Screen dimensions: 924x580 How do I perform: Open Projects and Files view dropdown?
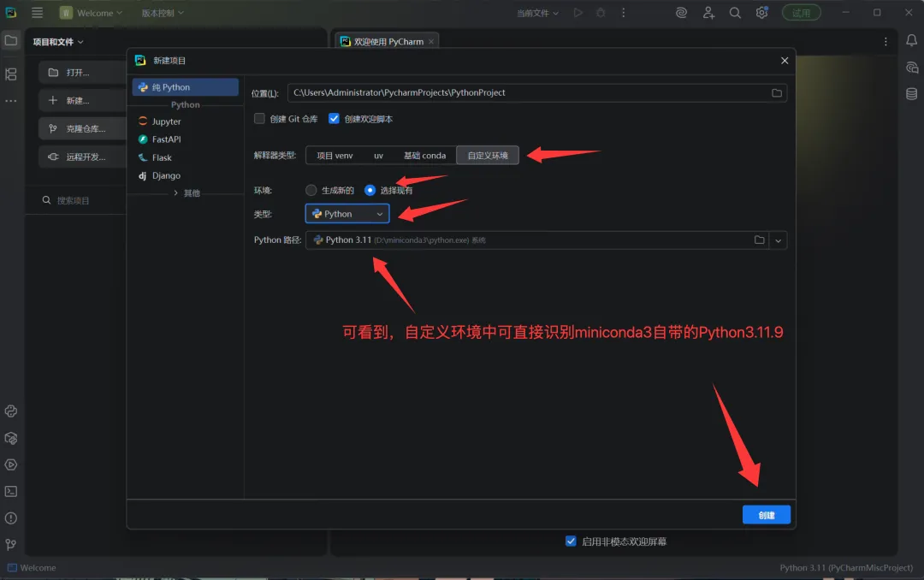pyautogui.click(x=58, y=42)
